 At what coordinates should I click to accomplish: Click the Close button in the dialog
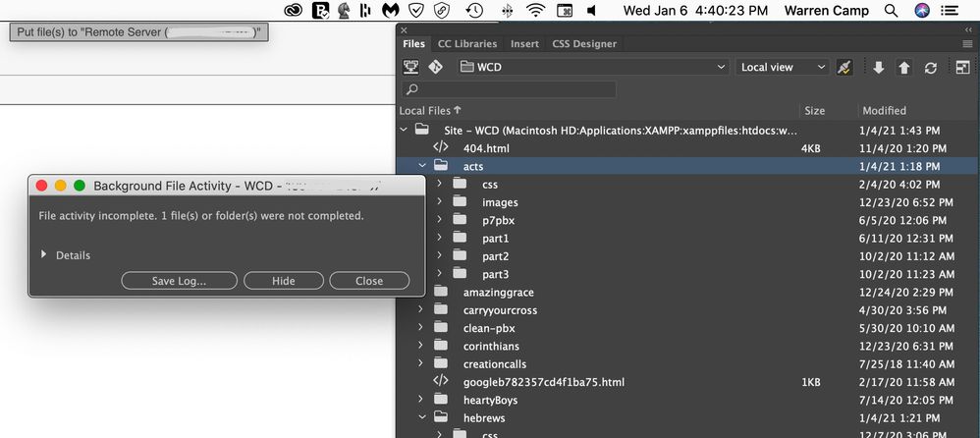coord(369,281)
